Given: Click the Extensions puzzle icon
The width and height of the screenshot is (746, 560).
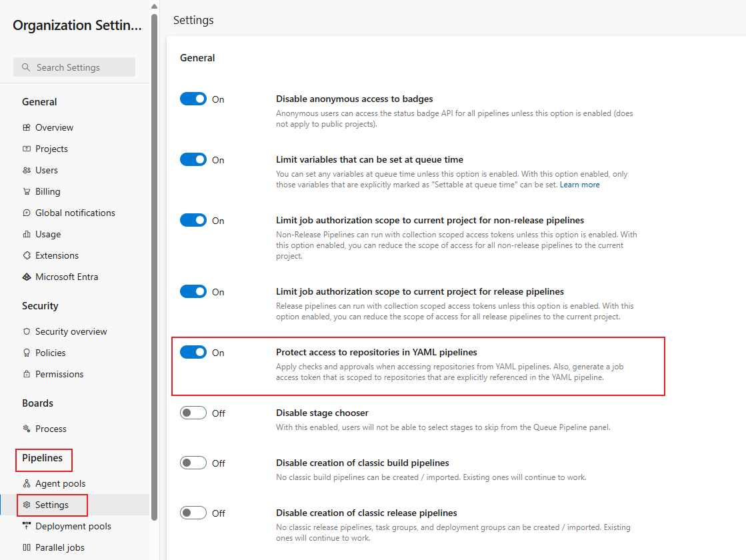Looking at the screenshot, I should tap(27, 255).
